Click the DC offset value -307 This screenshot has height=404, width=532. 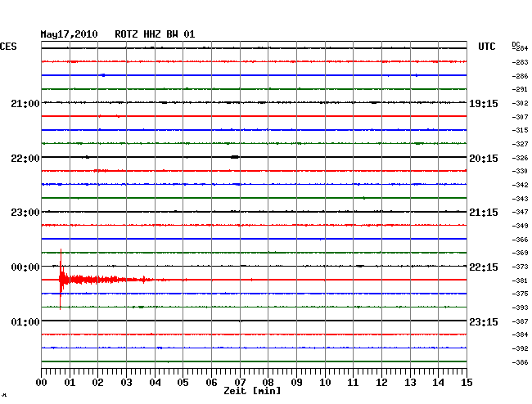(x=520, y=117)
